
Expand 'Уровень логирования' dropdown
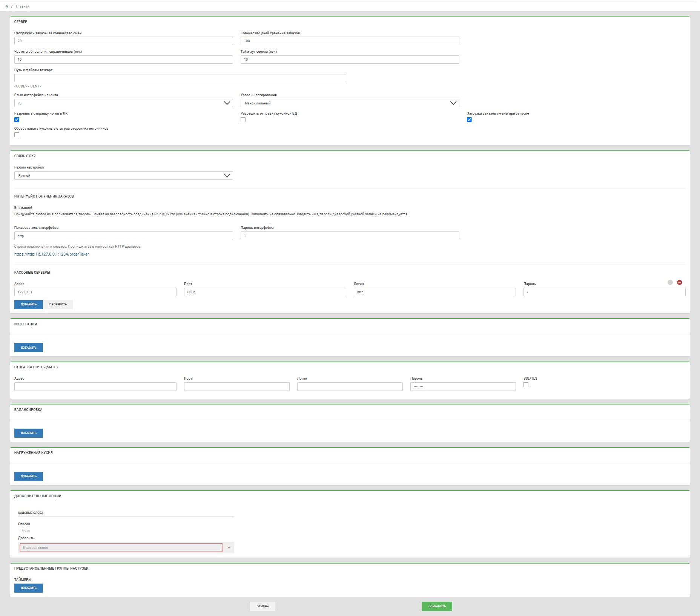click(x=350, y=103)
